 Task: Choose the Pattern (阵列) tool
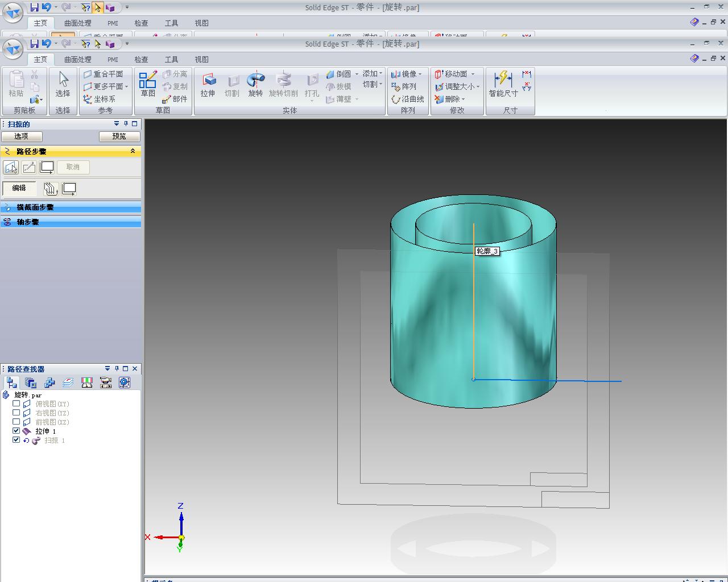click(404, 86)
